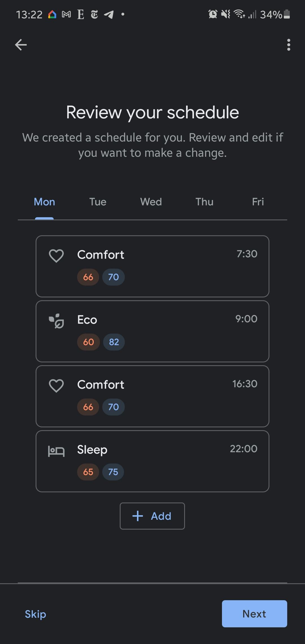Screen dimensions: 305x644
Task: Select the Thu schedule tab
Action: [x=204, y=202]
